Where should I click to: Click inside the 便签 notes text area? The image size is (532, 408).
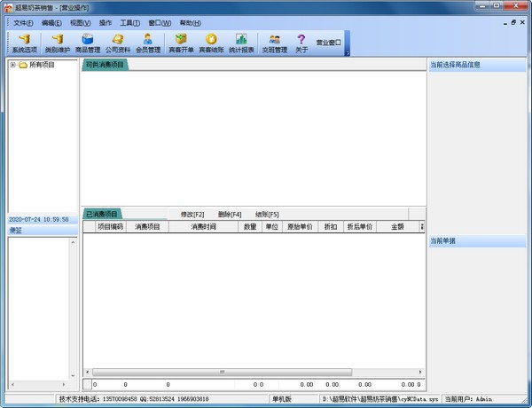pyautogui.click(x=39, y=309)
